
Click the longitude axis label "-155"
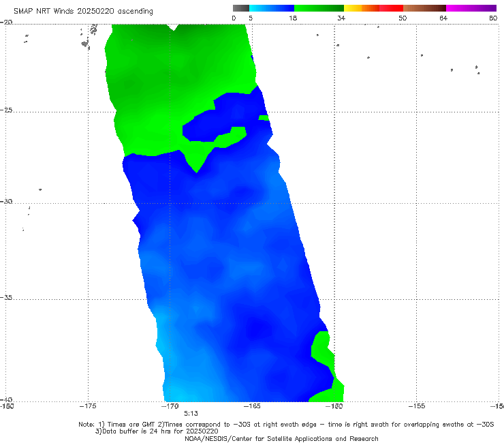[417, 406]
